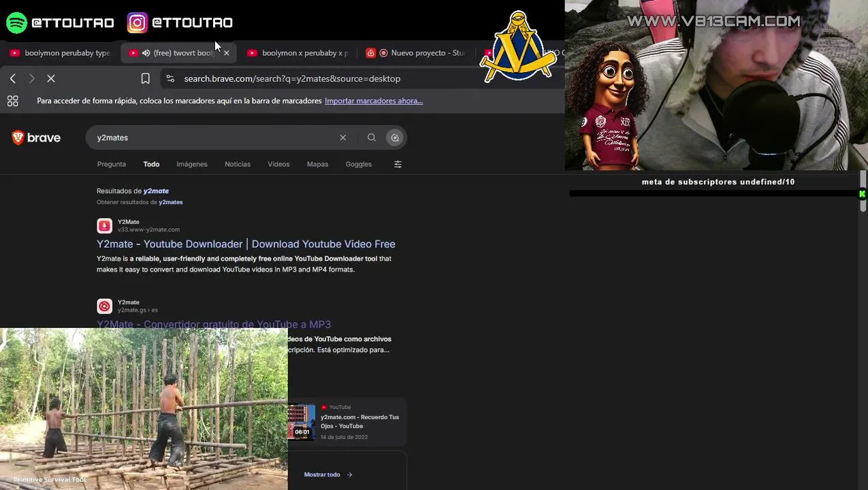Image resolution: width=868 pixels, height=490 pixels.
Task: Open the bookmarks bar apps grid icon
Action: click(12, 101)
